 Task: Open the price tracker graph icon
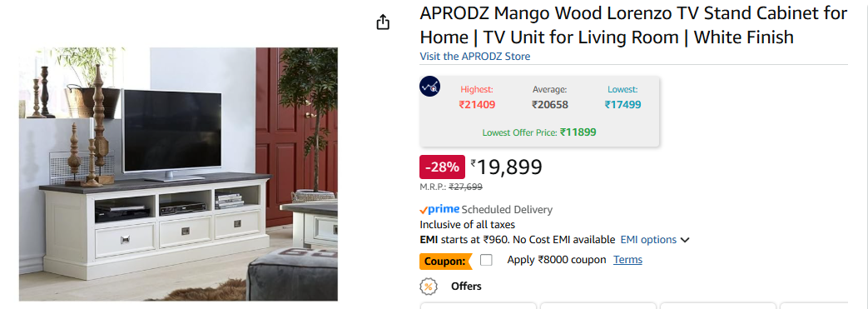click(430, 87)
